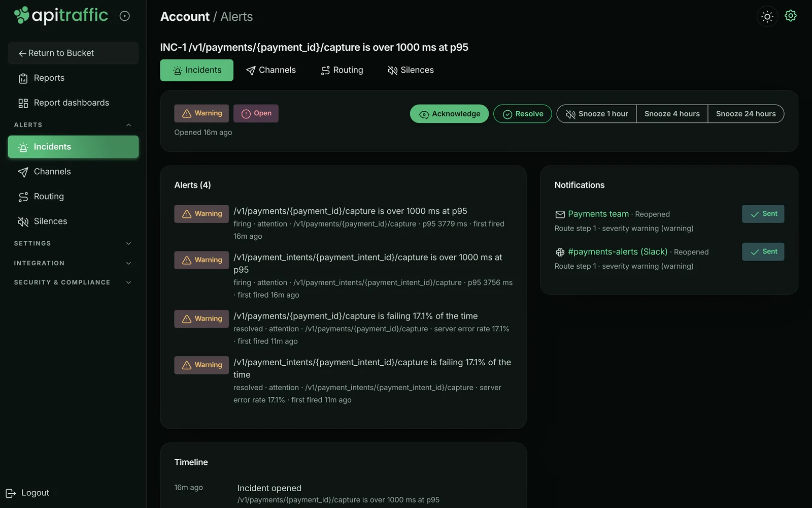This screenshot has height=508, width=812.
Task: Click the warning triangle in the incident status badge
Action: click(x=187, y=114)
